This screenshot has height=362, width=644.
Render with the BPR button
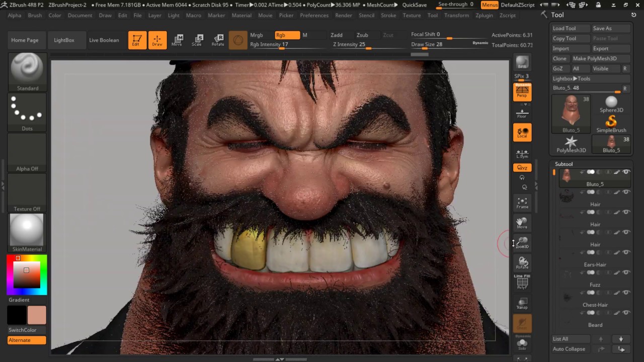[x=522, y=63]
